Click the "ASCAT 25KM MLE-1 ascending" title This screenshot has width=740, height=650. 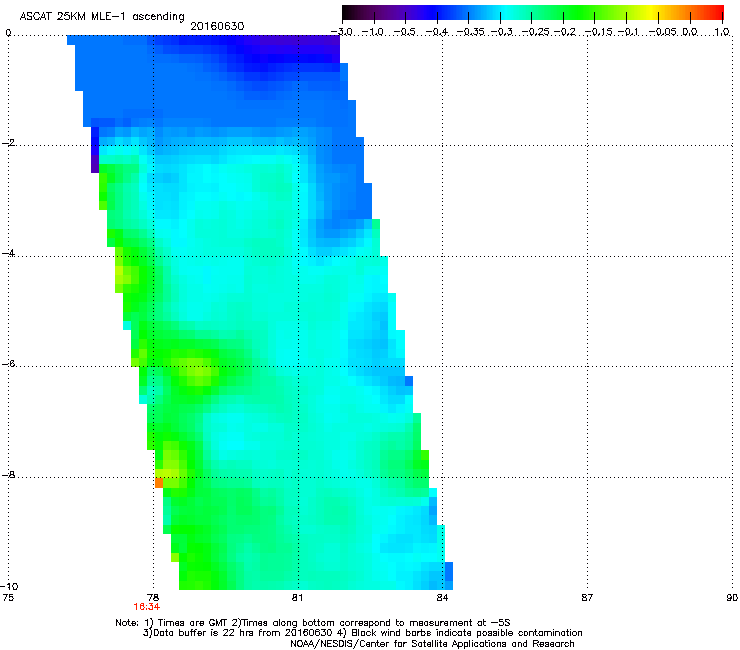point(102,17)
